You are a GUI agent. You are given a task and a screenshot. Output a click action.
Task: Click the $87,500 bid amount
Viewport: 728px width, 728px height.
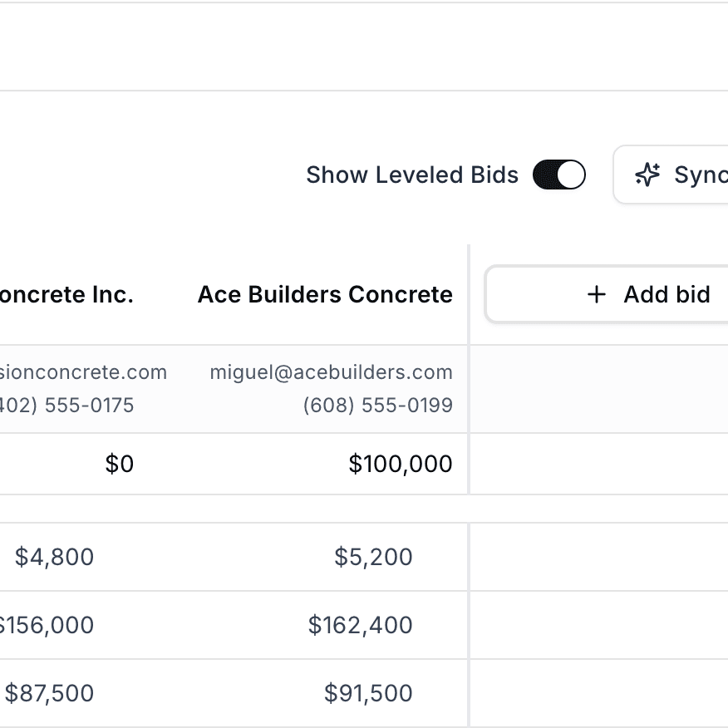(49, 693)
